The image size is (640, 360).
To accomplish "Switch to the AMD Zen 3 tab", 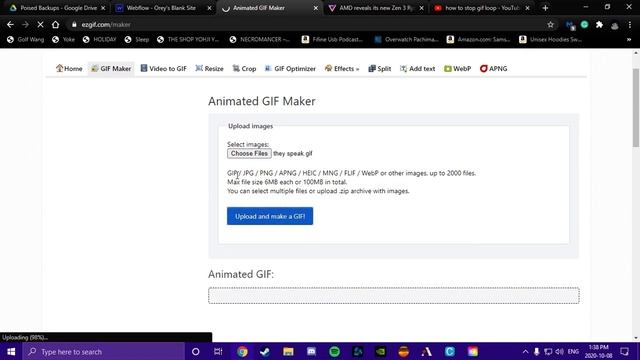I will click(376, 8).
